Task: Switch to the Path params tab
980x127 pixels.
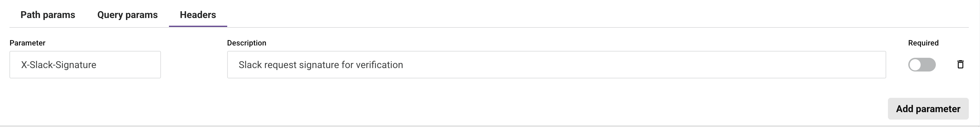Action: click(48, 15)
